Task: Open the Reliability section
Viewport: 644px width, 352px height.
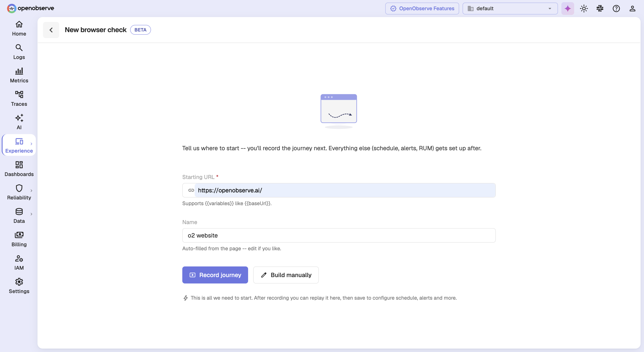Action: tap(19, 192)
